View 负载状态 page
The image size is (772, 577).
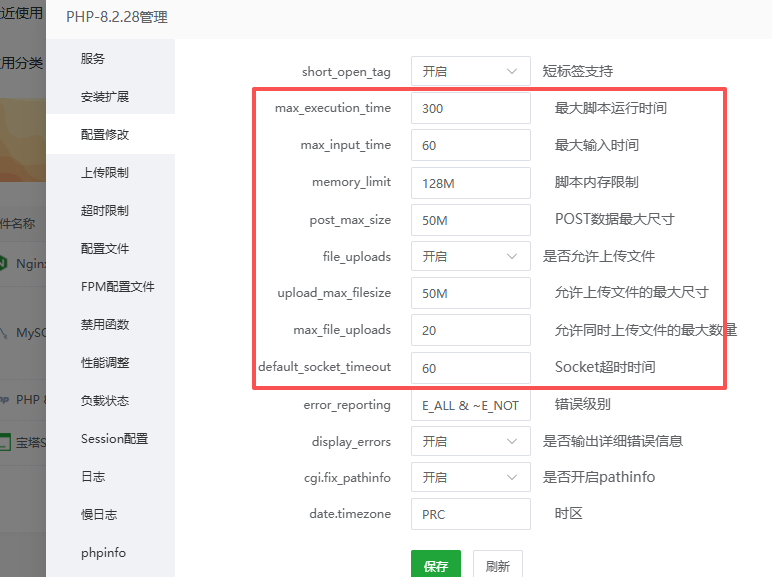click(x=105, y=400)
